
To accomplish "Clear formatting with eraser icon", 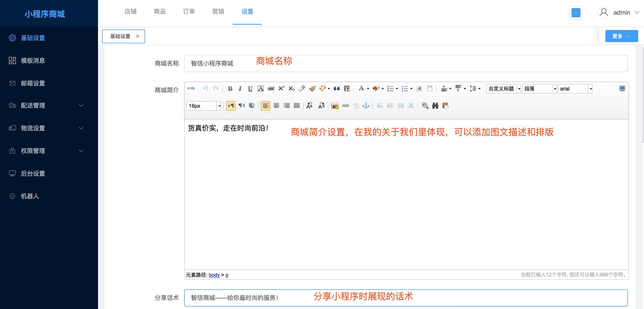I will click(x=302, y=88).
